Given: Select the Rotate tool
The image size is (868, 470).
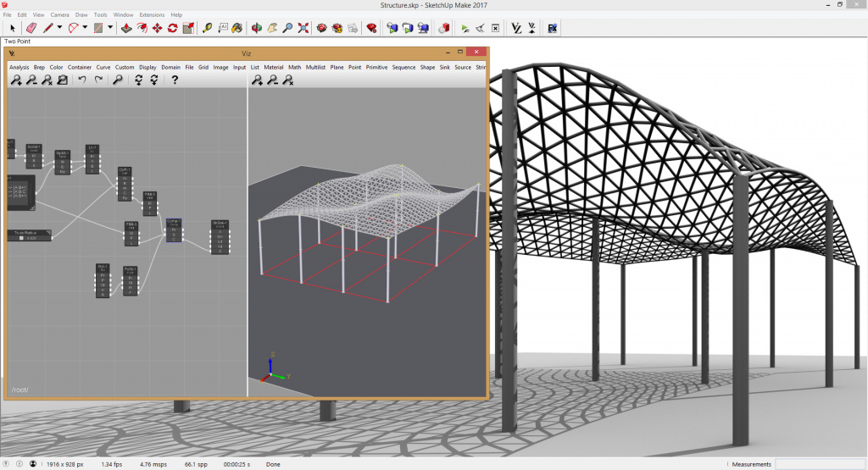Looking at the screenshot, I should point(173,28).
